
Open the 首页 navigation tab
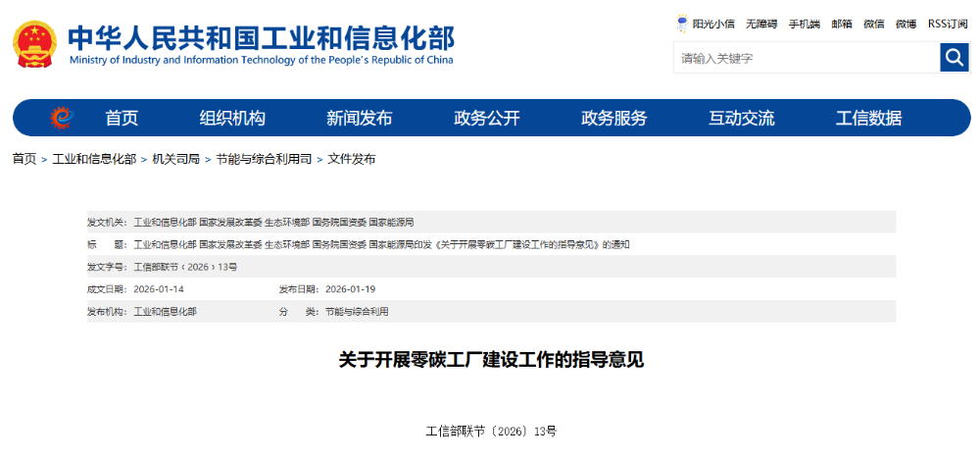tap(122, 119)
